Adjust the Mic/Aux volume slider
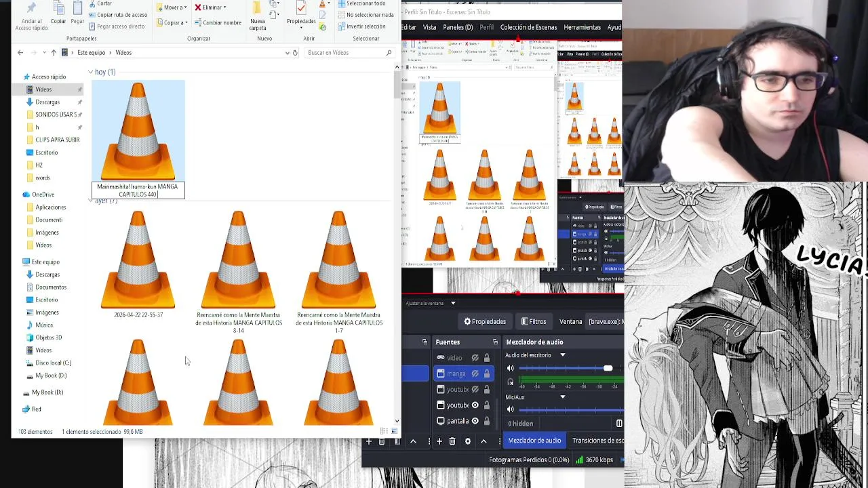868x488 pixels. click(571, 409)
